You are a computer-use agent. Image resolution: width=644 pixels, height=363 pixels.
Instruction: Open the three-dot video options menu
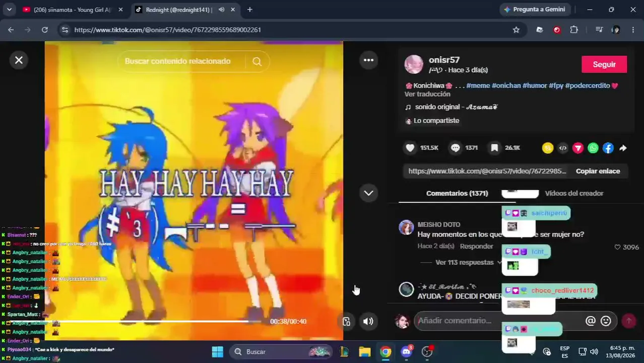coord(368,60)
